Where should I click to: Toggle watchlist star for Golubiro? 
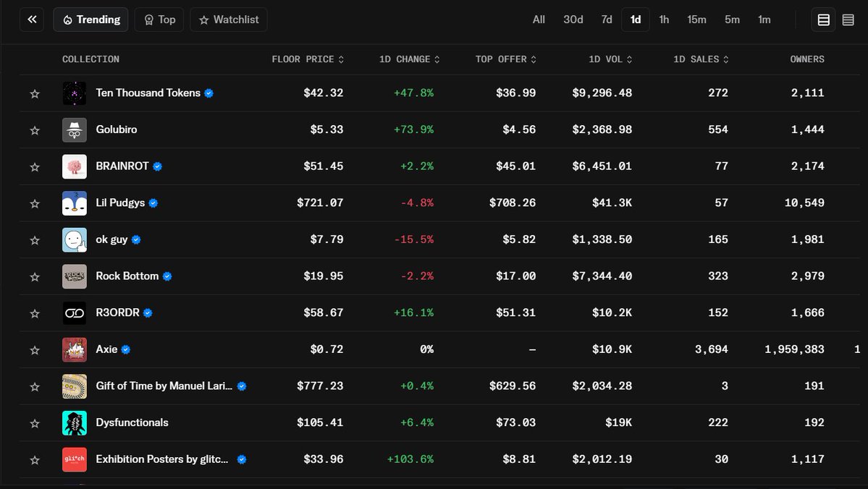[35, 130]
